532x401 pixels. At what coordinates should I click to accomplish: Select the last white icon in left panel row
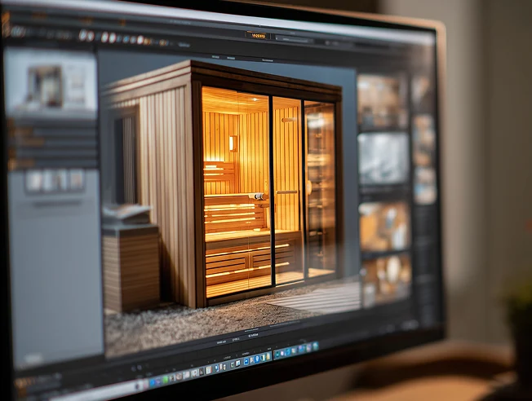pos(76,179)
